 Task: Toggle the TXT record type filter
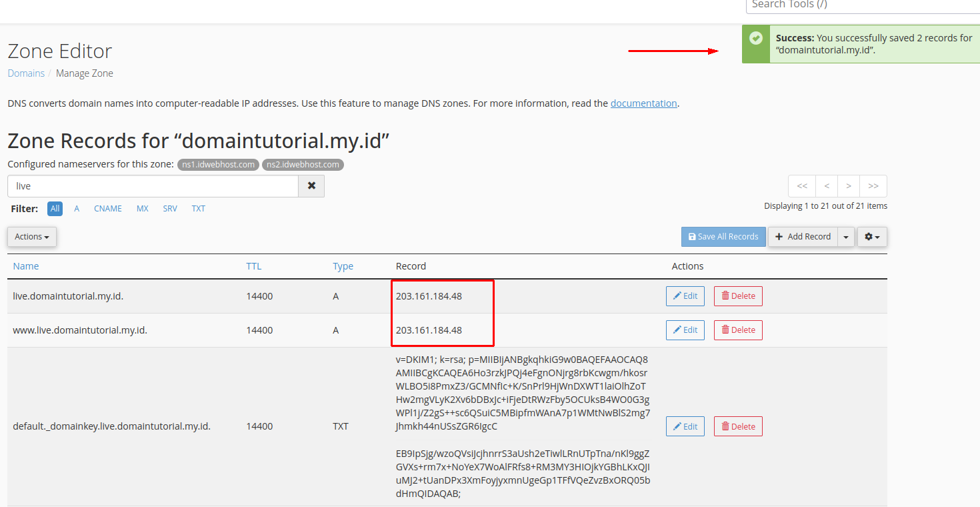pyautogui.click(x=198, y=208)
